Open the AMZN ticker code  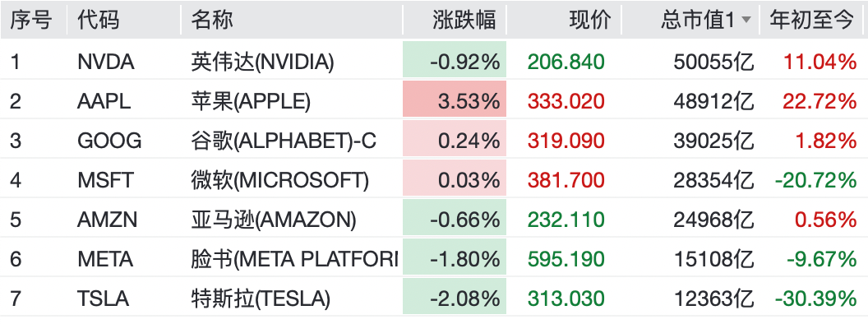tap(108, 220)
